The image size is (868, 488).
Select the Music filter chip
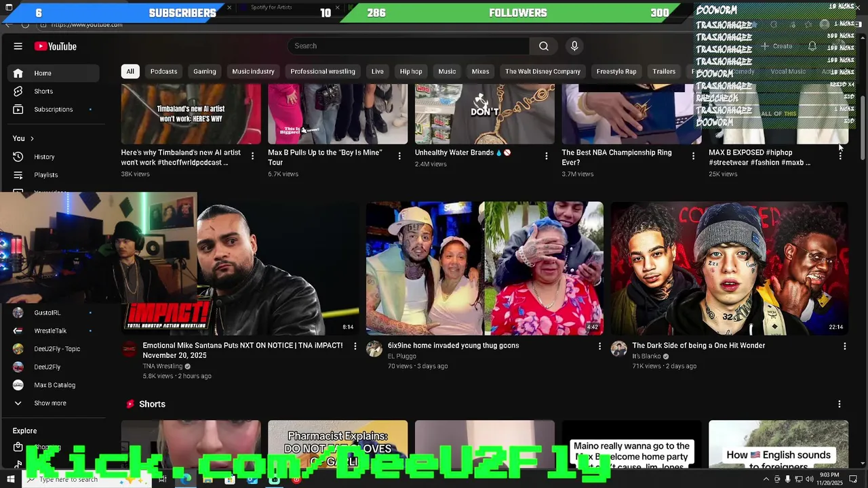coord(447,71)
